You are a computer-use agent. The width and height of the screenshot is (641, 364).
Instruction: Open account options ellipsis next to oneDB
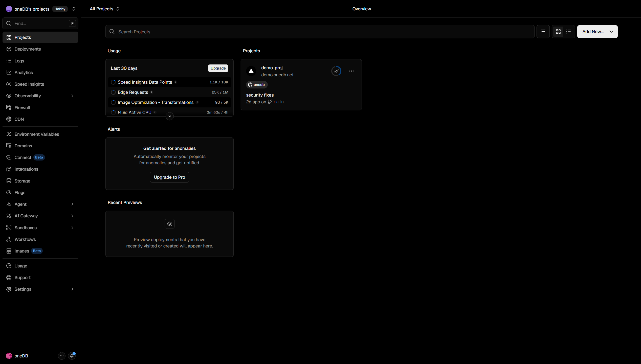pos(62,356)
